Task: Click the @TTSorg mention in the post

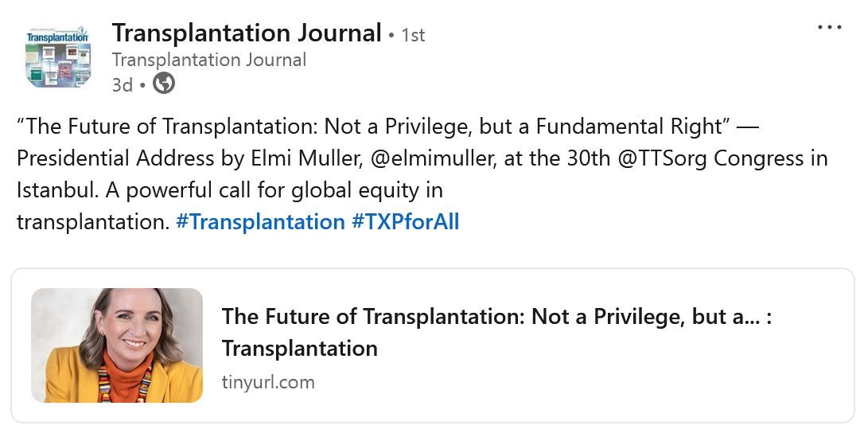Action: coord(661,158)
